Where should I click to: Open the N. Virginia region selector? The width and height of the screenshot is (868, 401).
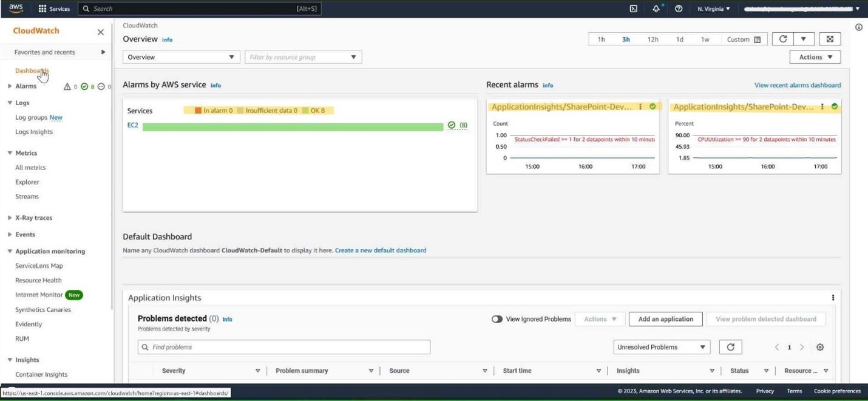(714, 9)
